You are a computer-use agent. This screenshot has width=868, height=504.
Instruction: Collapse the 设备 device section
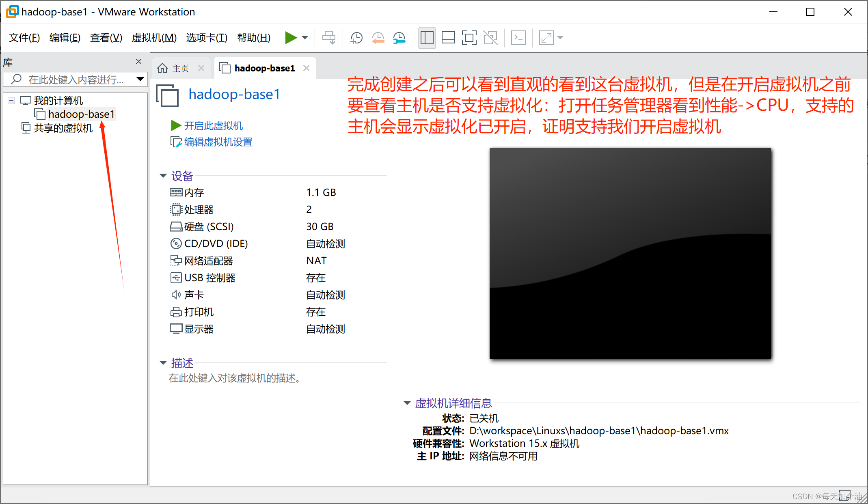point(163,176)
